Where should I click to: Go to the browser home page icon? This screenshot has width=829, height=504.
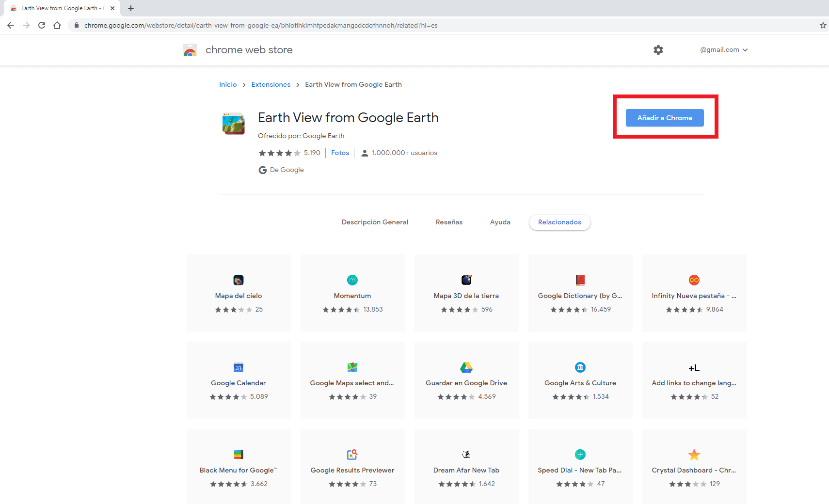click(x=57, y=25)
